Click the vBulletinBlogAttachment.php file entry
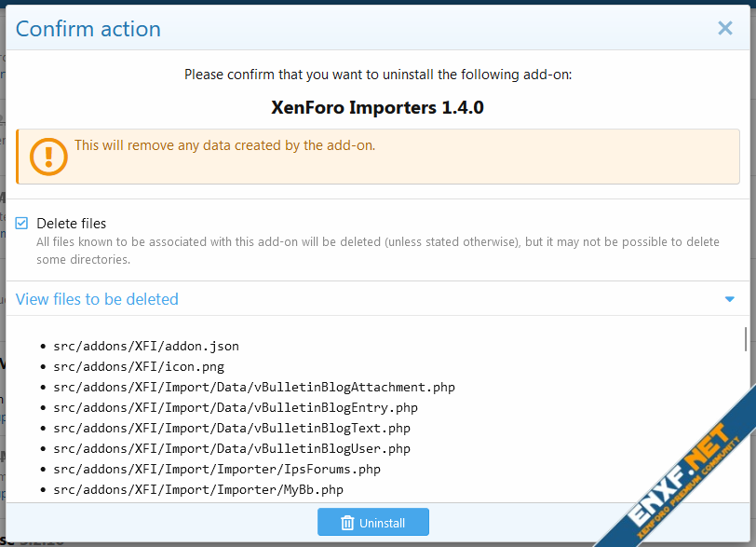756x547 pixels. (x=254, y=387)
